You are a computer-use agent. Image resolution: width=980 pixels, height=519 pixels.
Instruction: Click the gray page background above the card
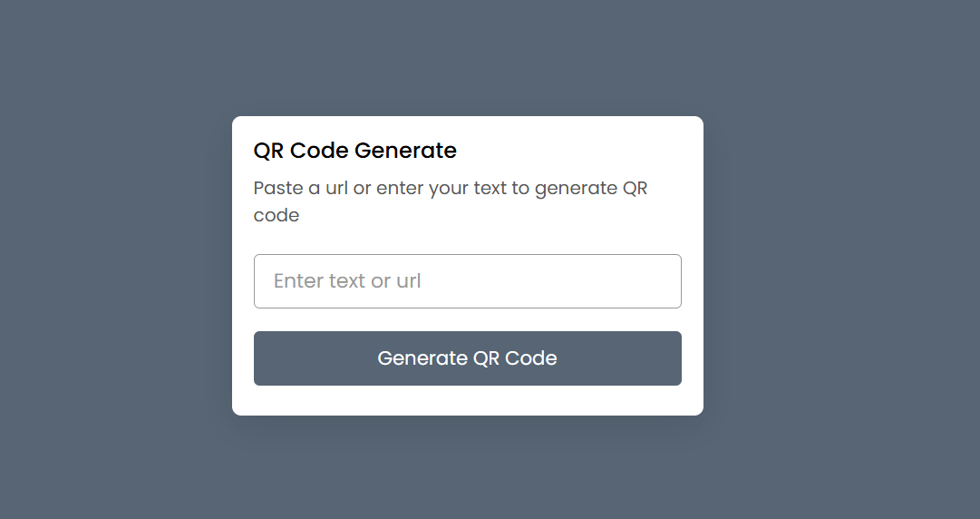[467, 56]
